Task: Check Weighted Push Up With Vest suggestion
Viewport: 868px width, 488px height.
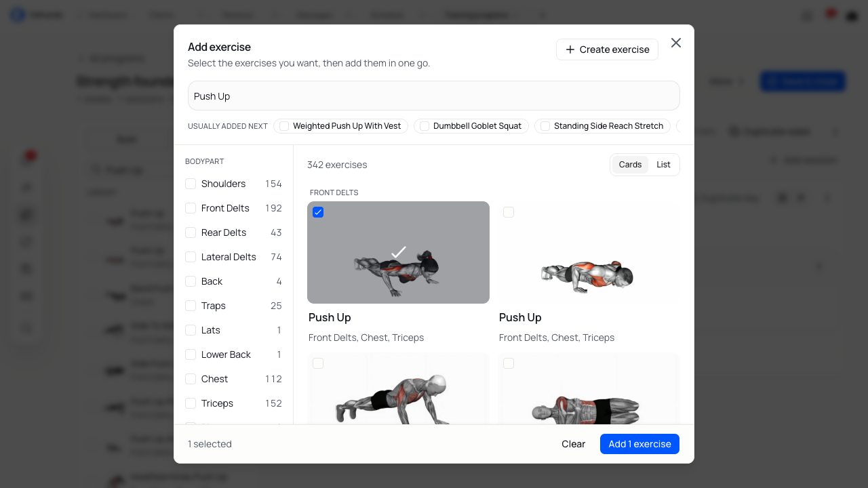Action: [285, 126]
